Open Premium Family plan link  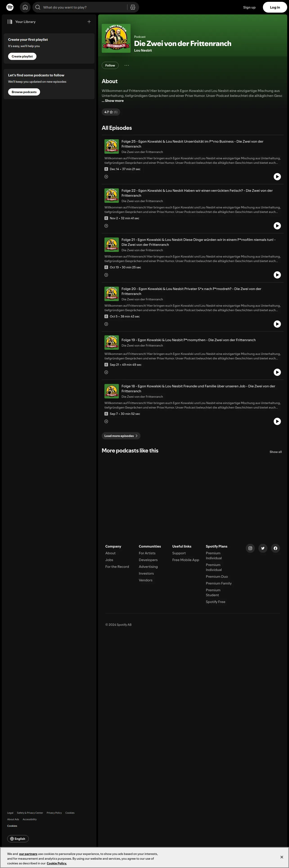219,583
